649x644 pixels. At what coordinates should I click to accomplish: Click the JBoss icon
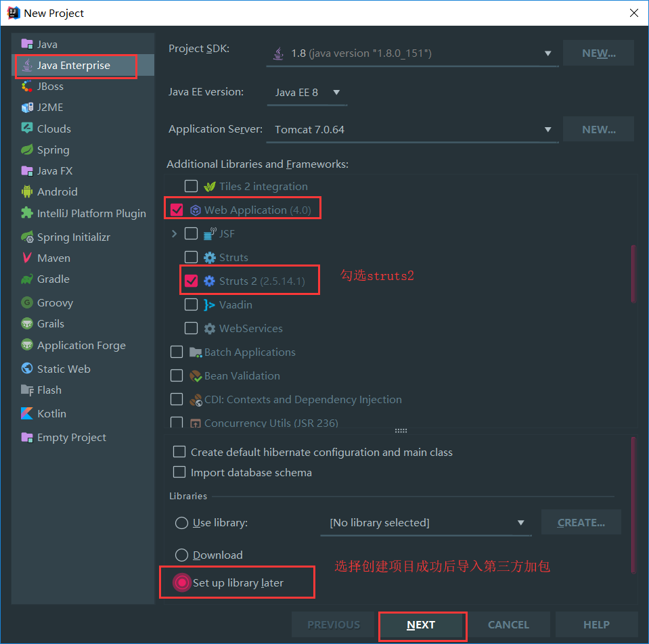[x=27, y=86]
